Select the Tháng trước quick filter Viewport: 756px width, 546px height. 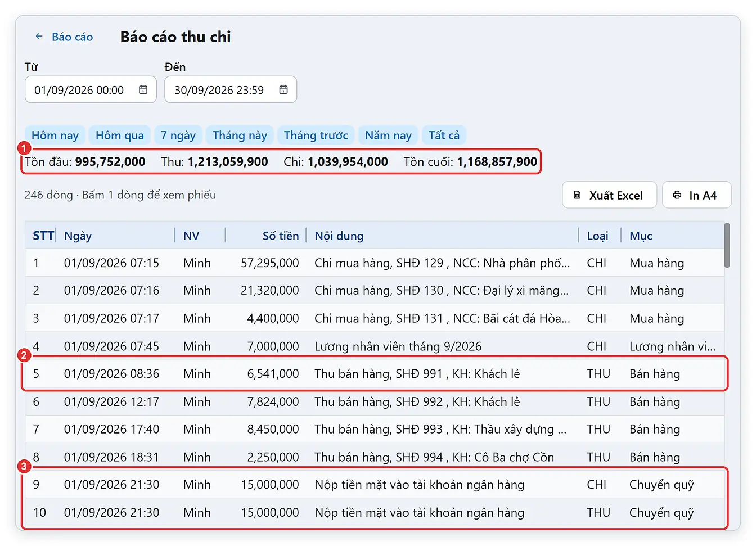(x=316, y=136)
